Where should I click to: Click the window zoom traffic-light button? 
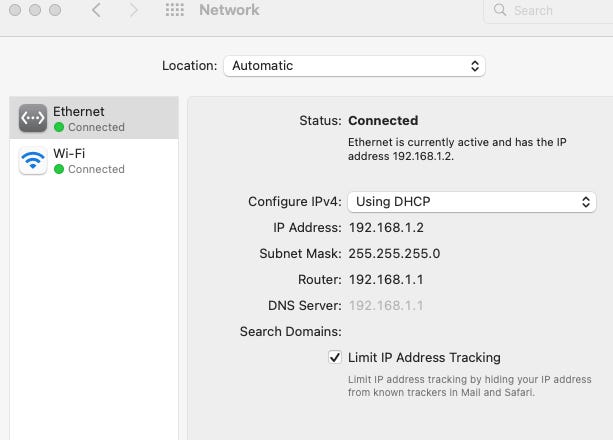(55, 10)
